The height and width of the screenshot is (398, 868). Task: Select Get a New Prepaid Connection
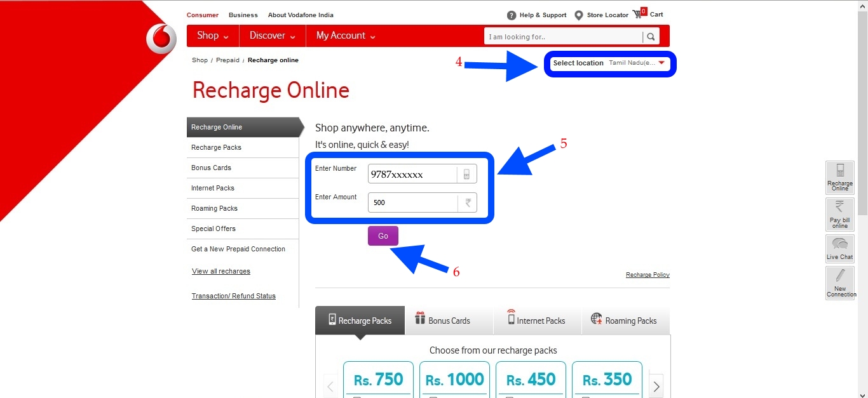(243, 249)
